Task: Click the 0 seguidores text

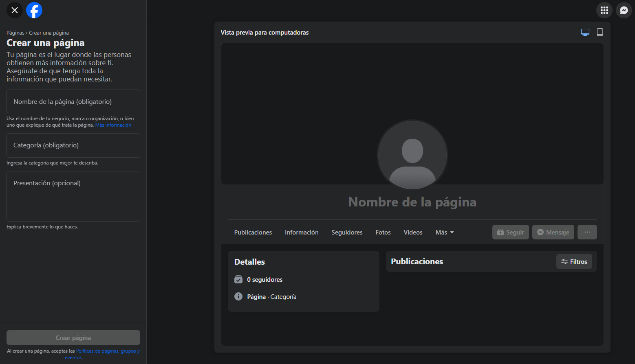Action: point(265,280)
